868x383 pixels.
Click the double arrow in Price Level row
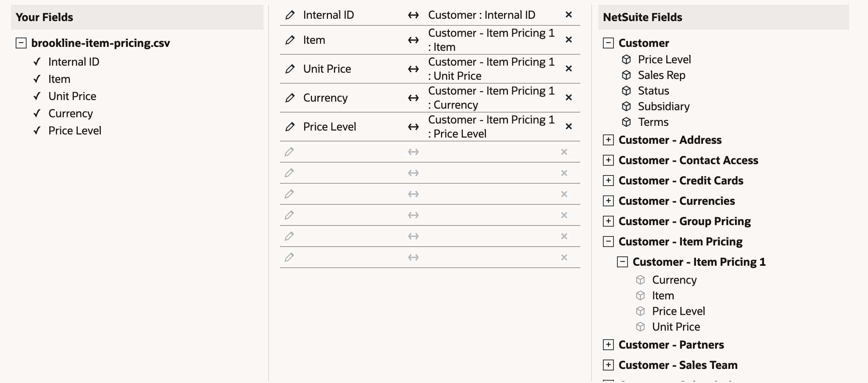click(x=413, y=127)
